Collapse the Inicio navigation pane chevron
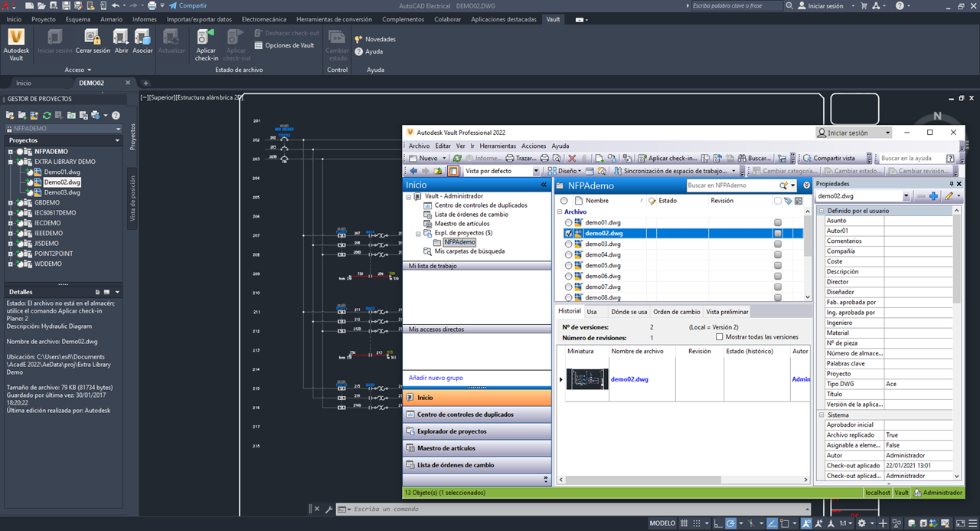 (544, 185)
